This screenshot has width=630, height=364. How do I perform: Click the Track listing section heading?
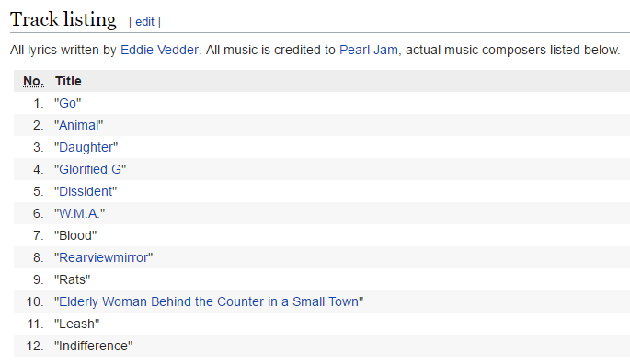click(x=63, y=19)
